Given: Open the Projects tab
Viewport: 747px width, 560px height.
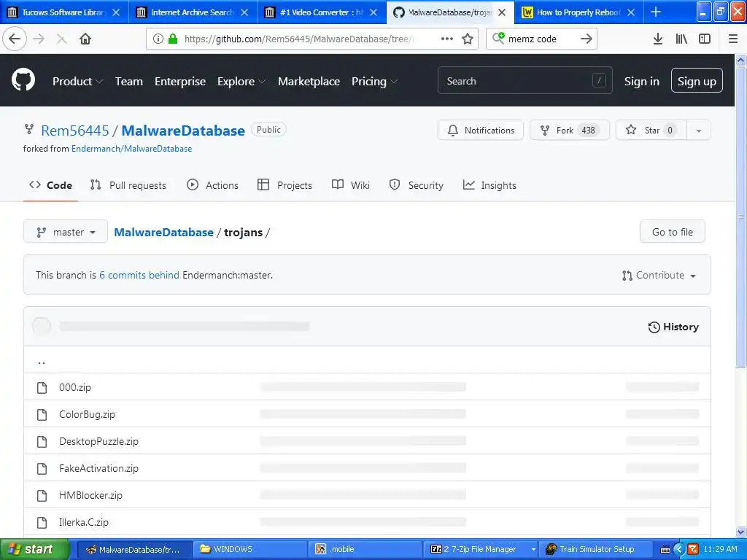Looking at the screenshot, I should (285, 185).
